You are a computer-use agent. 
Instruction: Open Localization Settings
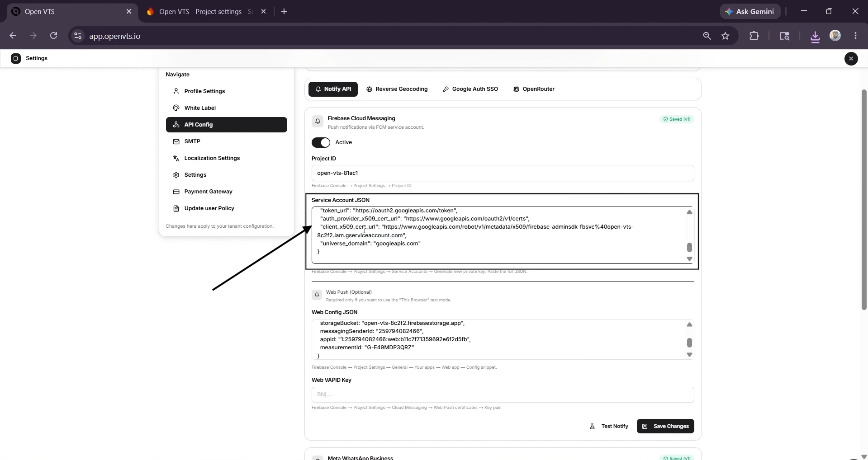(226, 158)
